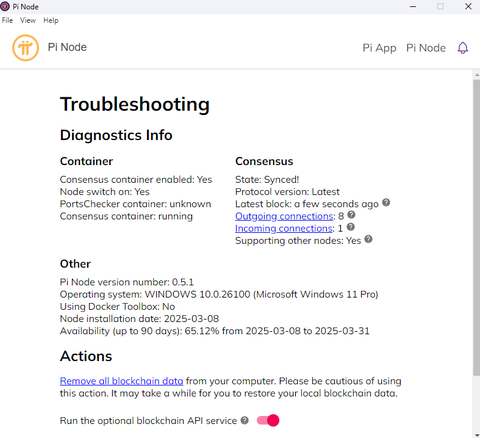
Task: Click help icon for blockchain API service
Action: click(x=245, y=420)
